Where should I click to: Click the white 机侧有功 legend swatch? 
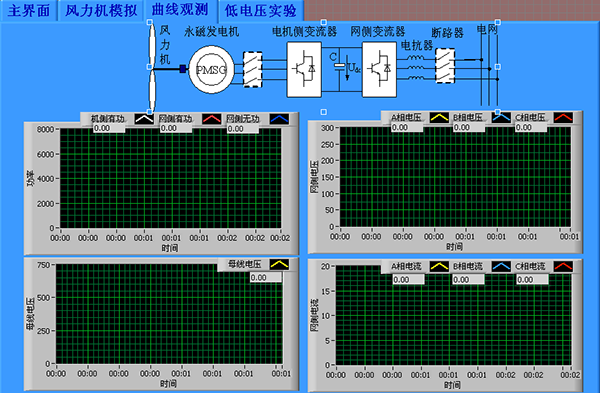point(144,119)
